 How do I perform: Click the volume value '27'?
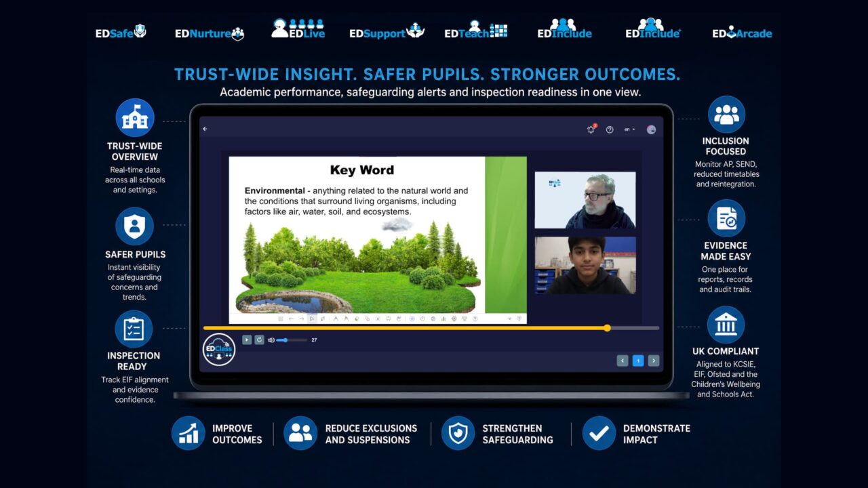[314, 340]
